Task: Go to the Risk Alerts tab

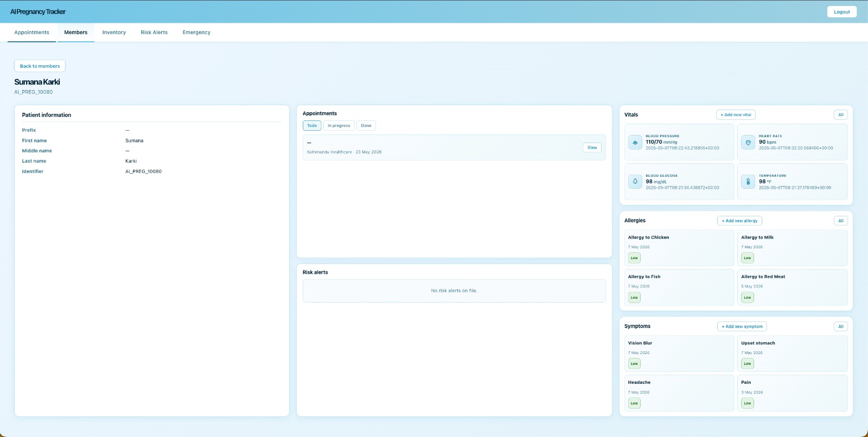Action: coord(154,33)
